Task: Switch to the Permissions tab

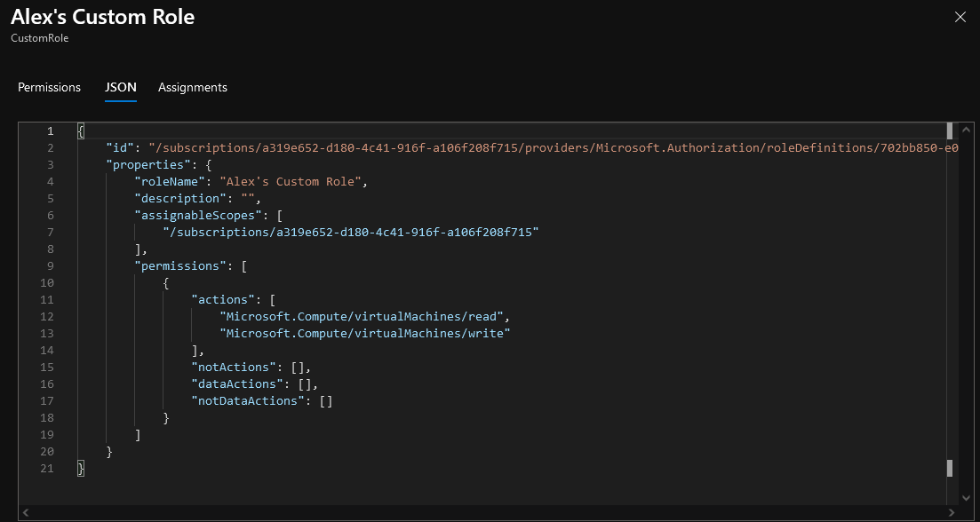Action: coord(50,87)
